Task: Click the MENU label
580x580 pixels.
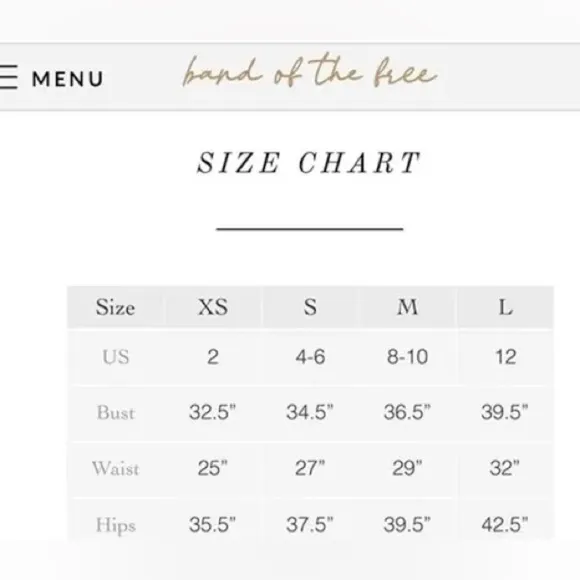Action: (x=67, y=79)
